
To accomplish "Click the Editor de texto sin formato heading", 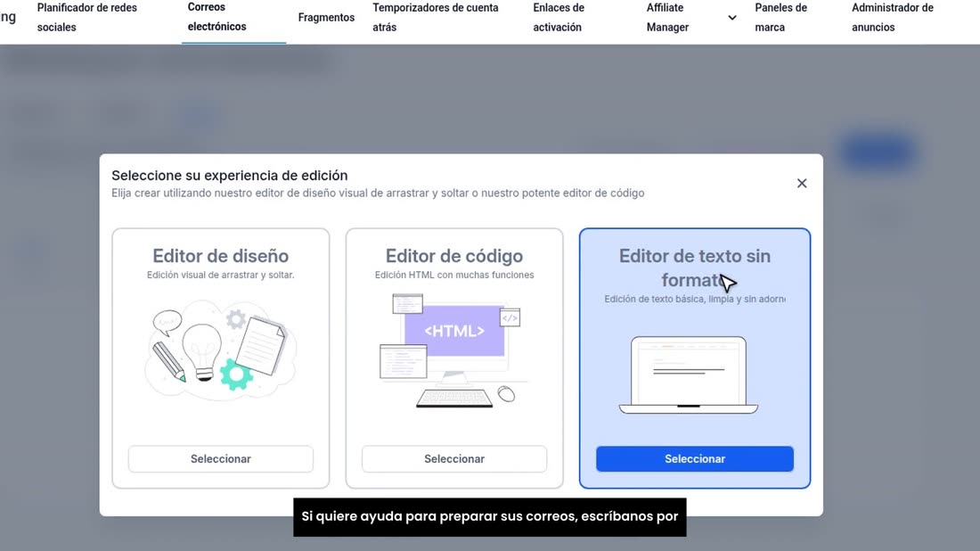I will point(694,267).
